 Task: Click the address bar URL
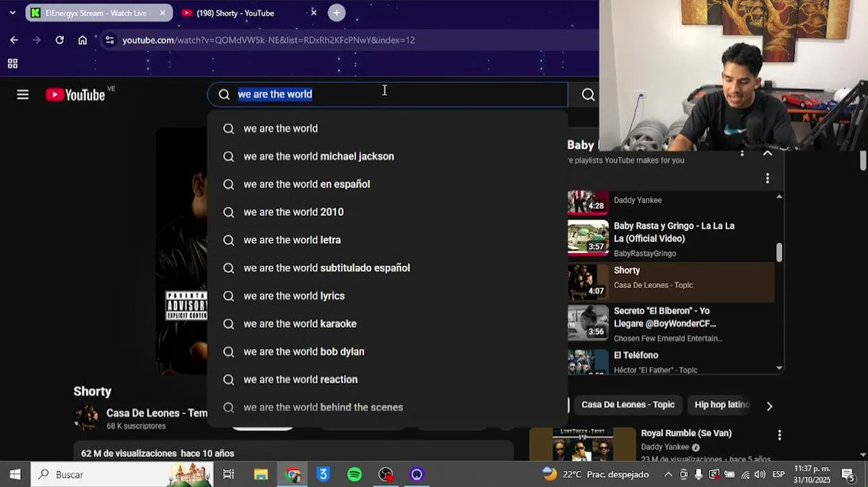pos(268,40)
